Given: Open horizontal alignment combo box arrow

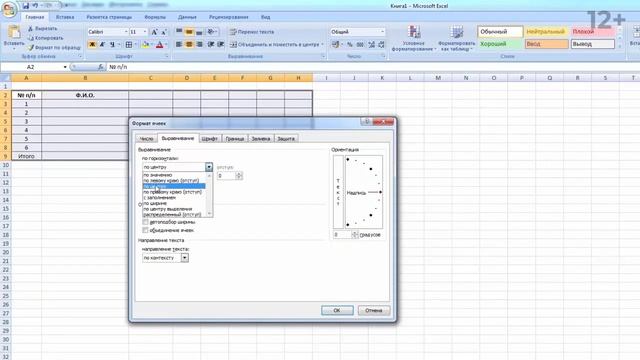Looking at the screenshot, I should coord(209,167).
